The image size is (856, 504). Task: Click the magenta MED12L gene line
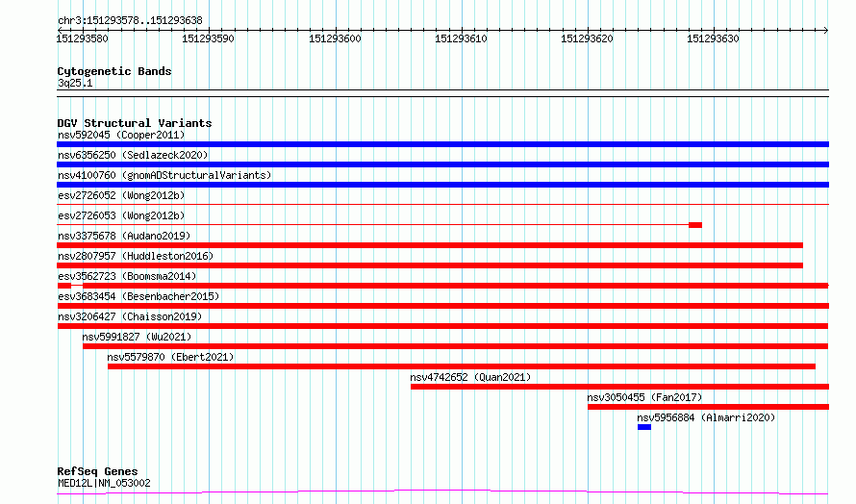click(442, 492)
